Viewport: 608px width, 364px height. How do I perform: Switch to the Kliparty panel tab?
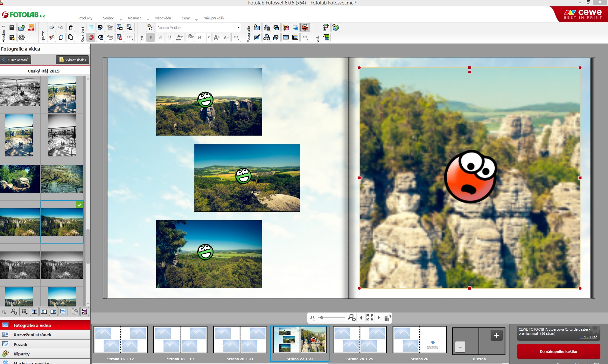(22, 354)
